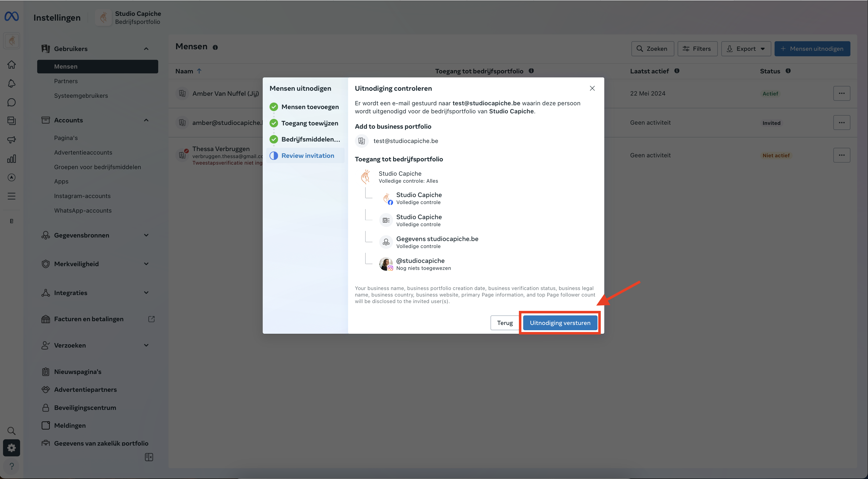
Task: Go to Bedrijfsmiddelen step in wizard
Action: point(305,139)
